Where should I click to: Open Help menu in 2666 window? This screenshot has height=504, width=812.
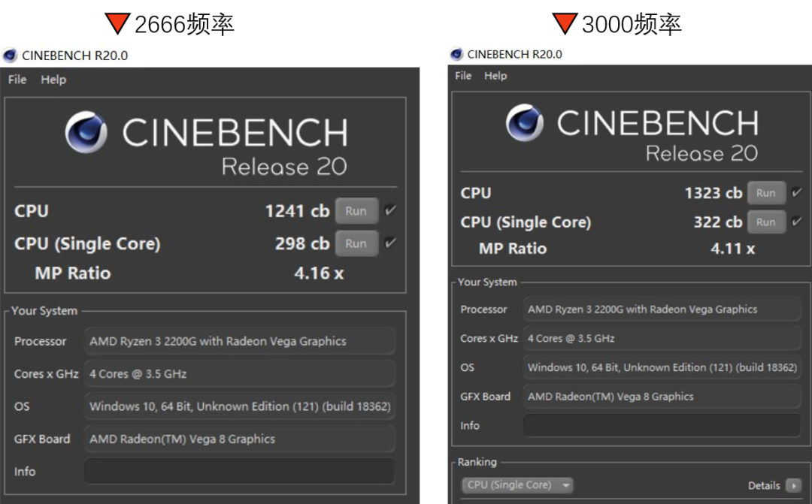[x=53, y=80]
